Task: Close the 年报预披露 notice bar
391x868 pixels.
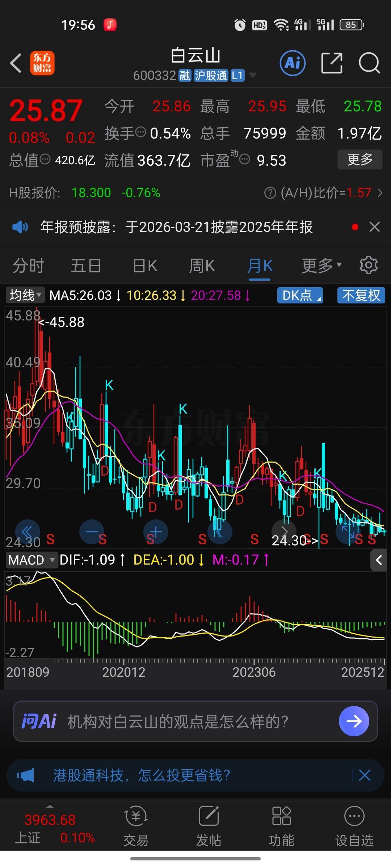Action: tap(375, 227)
